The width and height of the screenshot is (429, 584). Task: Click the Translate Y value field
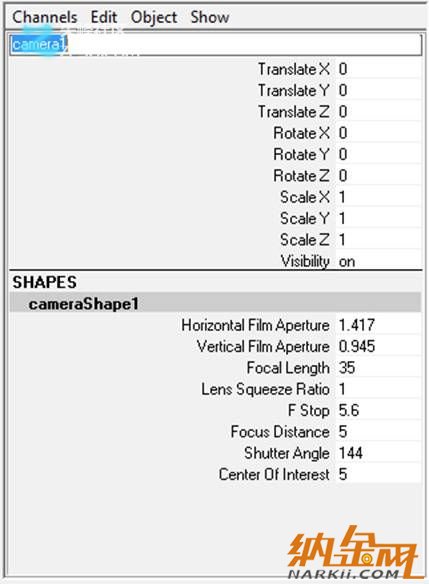pyautogui.click(x=378, y=91)
